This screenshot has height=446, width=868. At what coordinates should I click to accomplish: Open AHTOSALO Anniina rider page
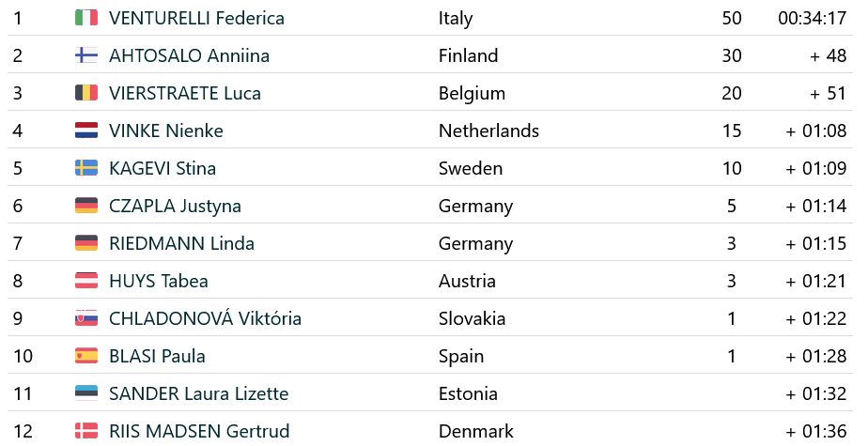[189, 55]
